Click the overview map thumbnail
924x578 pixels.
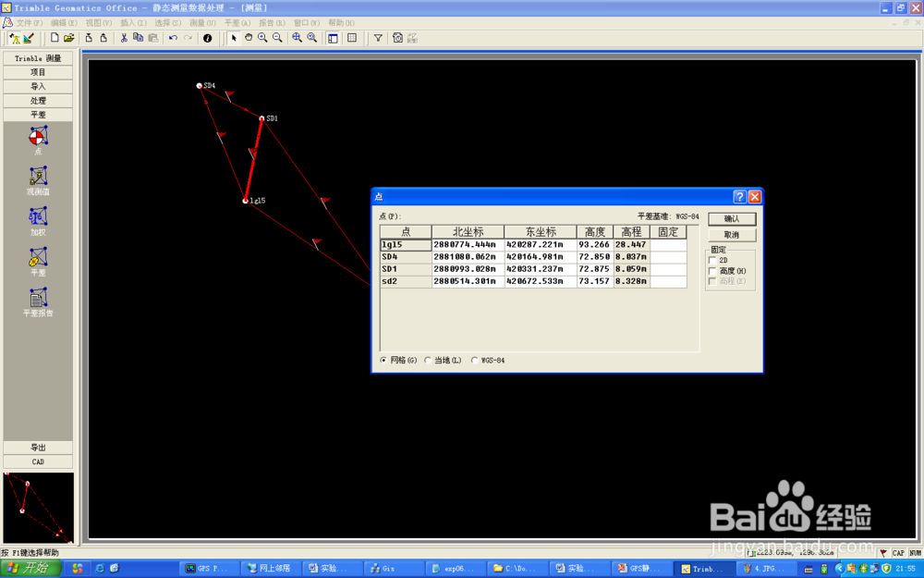[38, 507]
